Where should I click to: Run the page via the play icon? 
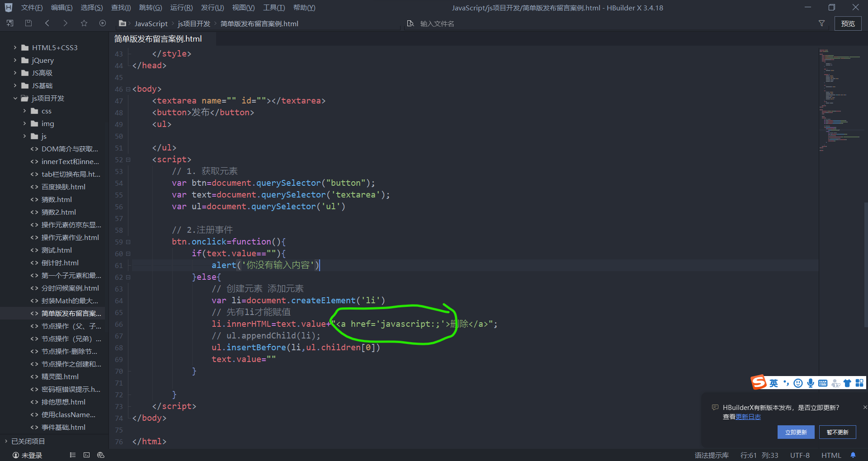tap(102, 23)
